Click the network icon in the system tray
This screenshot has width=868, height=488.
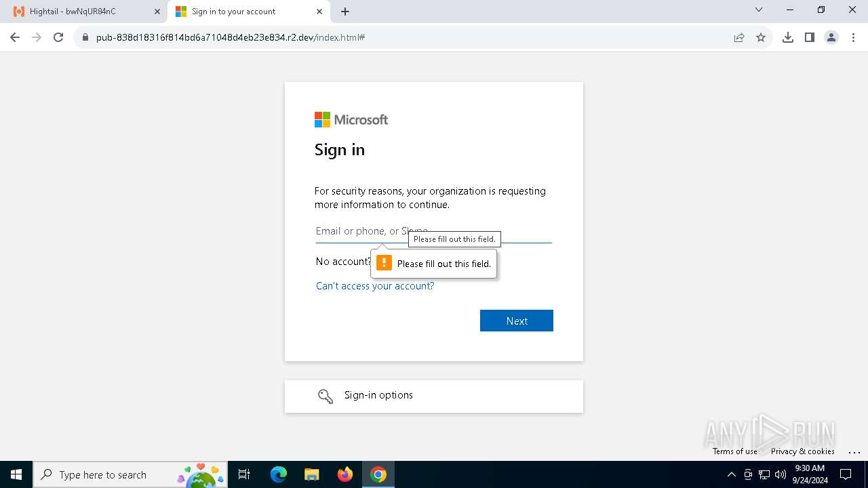click(x=764, y=474)
